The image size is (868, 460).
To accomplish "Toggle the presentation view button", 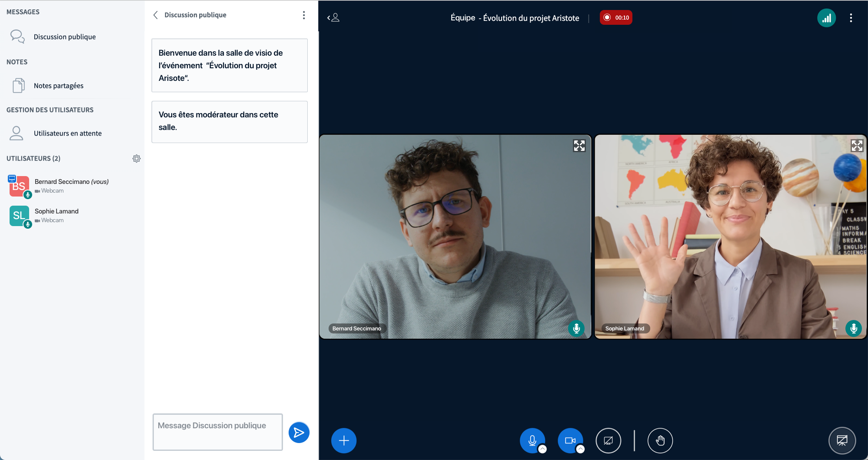I will [842, 440].
